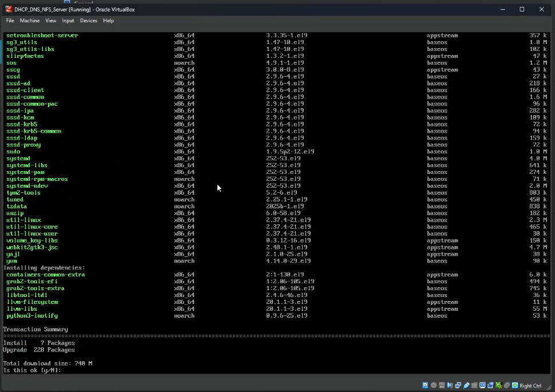The width and height of the screenshot is (555, 392).
Task: Click the tuned package name
Action: pyautogui.click(x=15, y=199)
